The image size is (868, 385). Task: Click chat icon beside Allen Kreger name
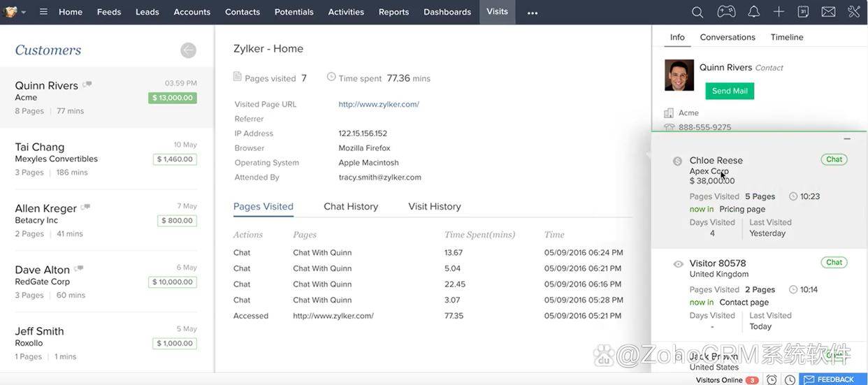coord(85,208)
